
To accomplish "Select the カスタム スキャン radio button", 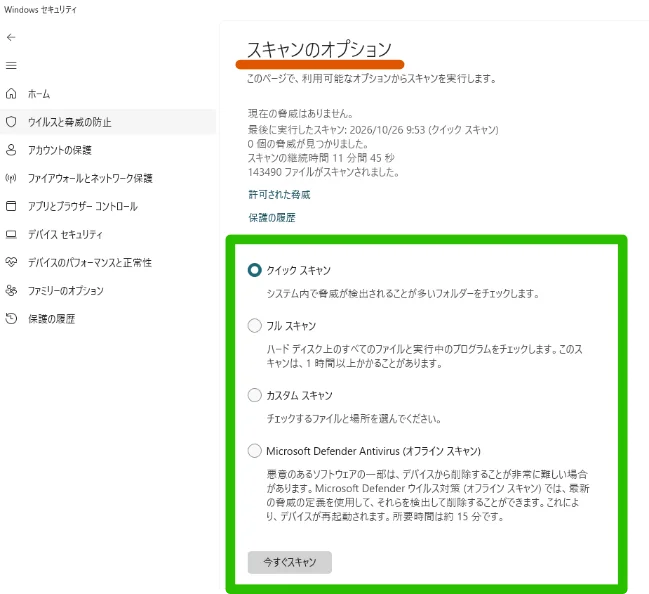I will click(255, 395).
